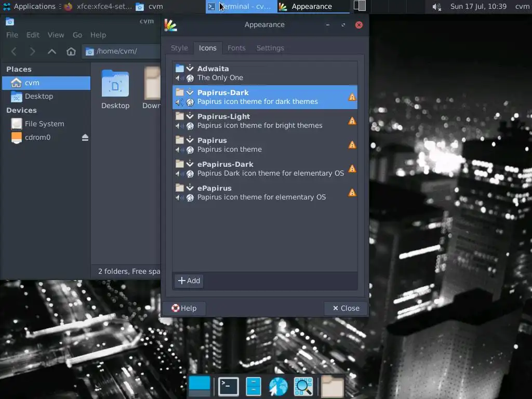Viewport: 532px width, 399px height.
Task: Eject cdrom0 using its eject icon
Action: click(x=85, y=137)
